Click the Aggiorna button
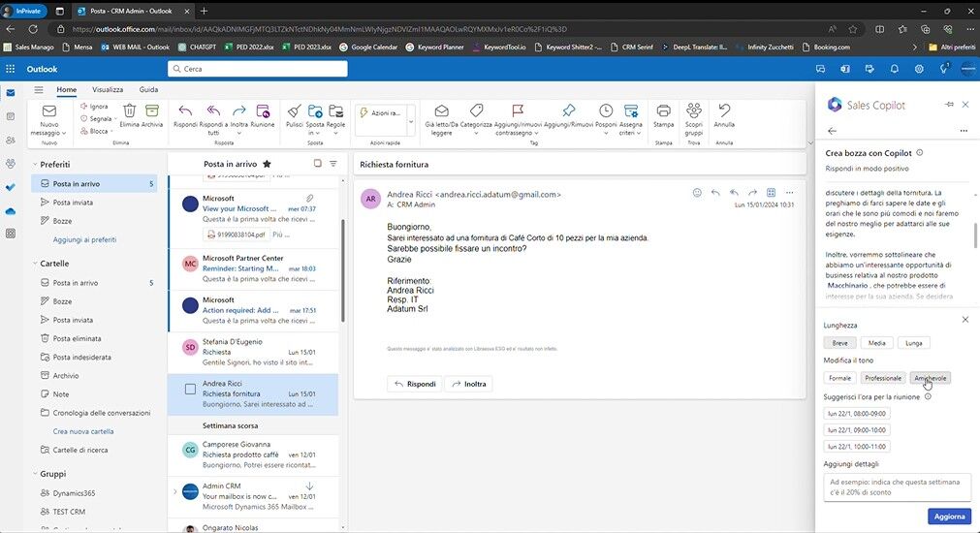This screenshot has width=980, height=533. (949, 517)
